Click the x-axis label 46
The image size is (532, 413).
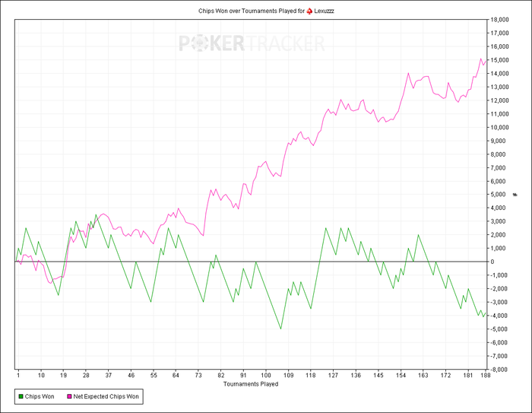pos(131,375)
